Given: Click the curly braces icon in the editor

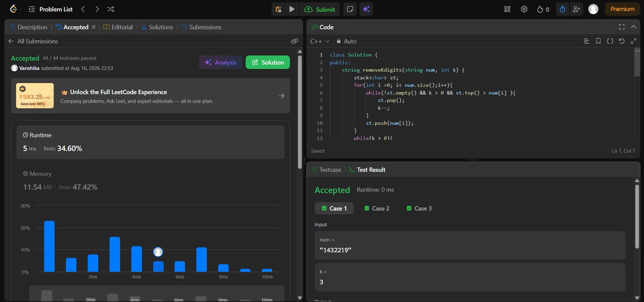Looking at the screenshot, I should click(610, 41).
